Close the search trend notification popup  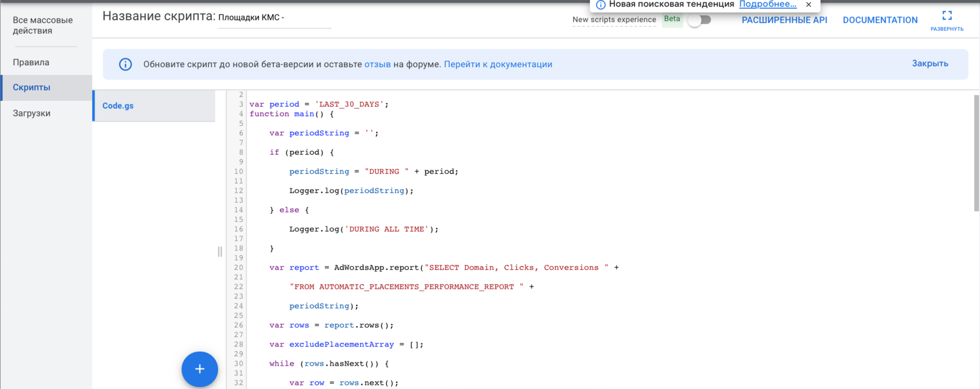[x=808, y=5]
